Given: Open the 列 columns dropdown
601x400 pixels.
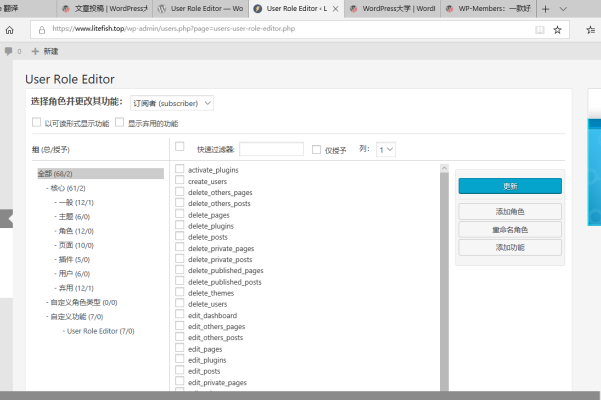Looking at the screenshot, I should tap(386, 149).
